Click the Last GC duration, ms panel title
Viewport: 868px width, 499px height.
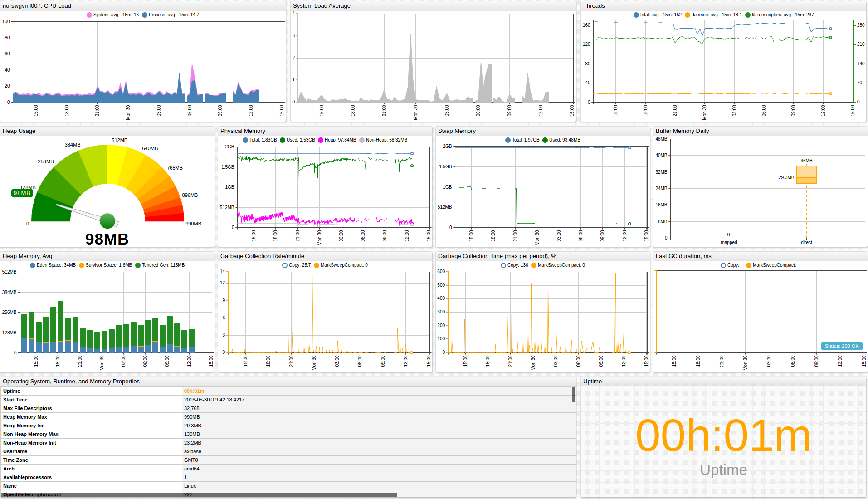point(683,256)
